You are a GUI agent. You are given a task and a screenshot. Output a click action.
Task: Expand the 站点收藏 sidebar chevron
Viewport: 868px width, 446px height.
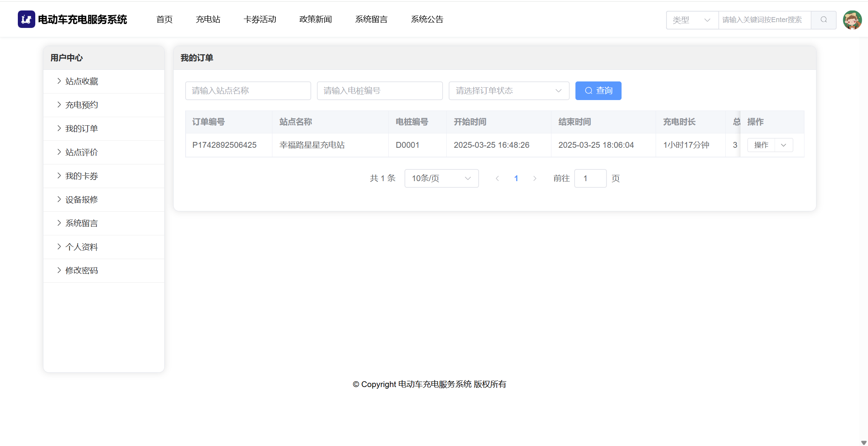coord(59,81)
